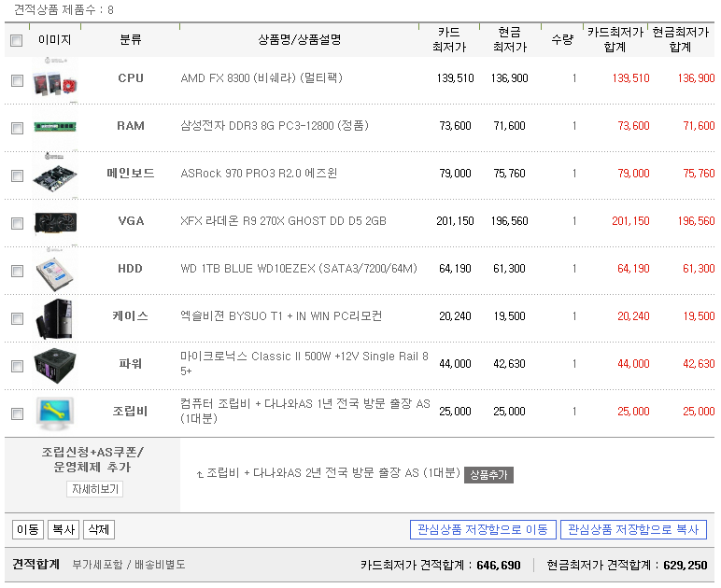Click the 삭제 (delete) button
Viewport: 721px width, 588px height.
pos(98,530)
